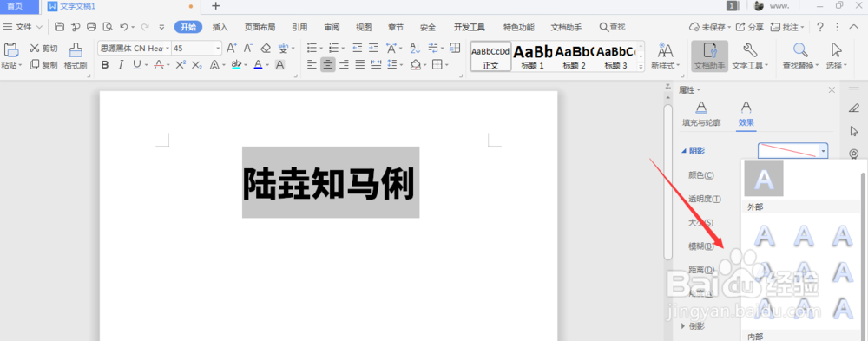
Task: Toggle center alignment
Action: point(328,65)
